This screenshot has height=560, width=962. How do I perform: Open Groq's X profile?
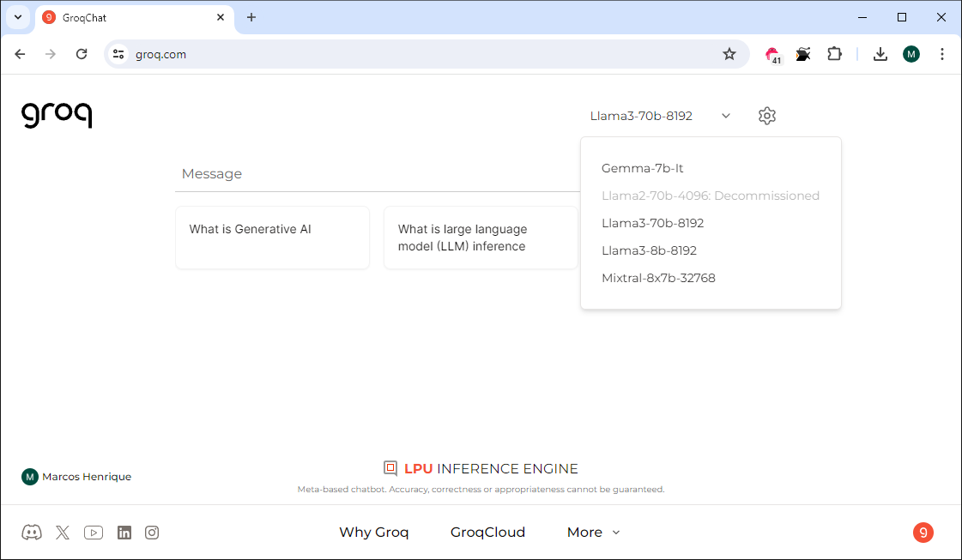point(63,533)
